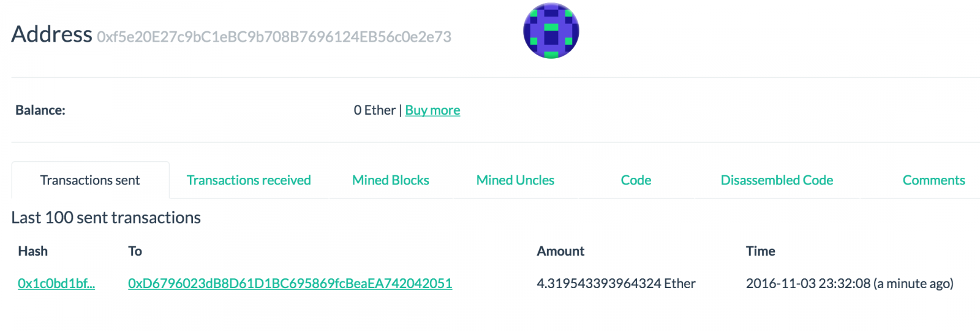This screenshot has width=980, height=331.
Task: Select the Transactions sent tab
Action: tap(90, 180)
